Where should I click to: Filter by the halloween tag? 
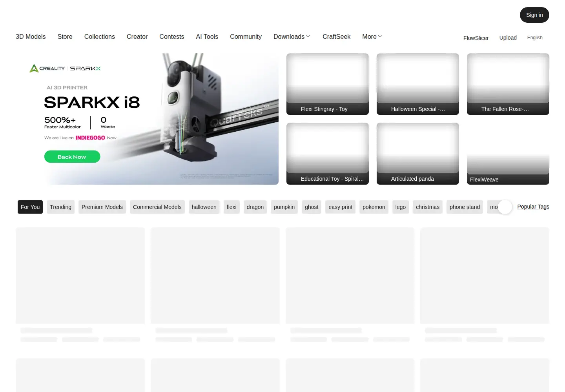click(x=204, y=207)
